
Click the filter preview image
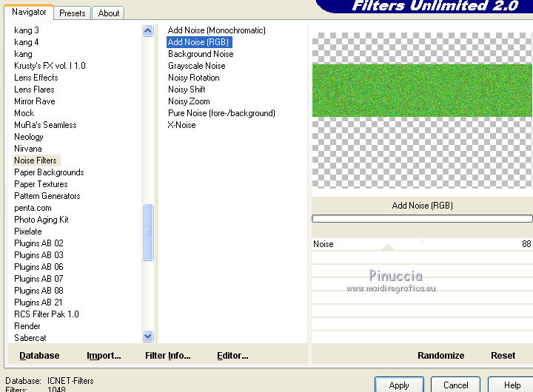pyautogui.click(x=422, y=110)
